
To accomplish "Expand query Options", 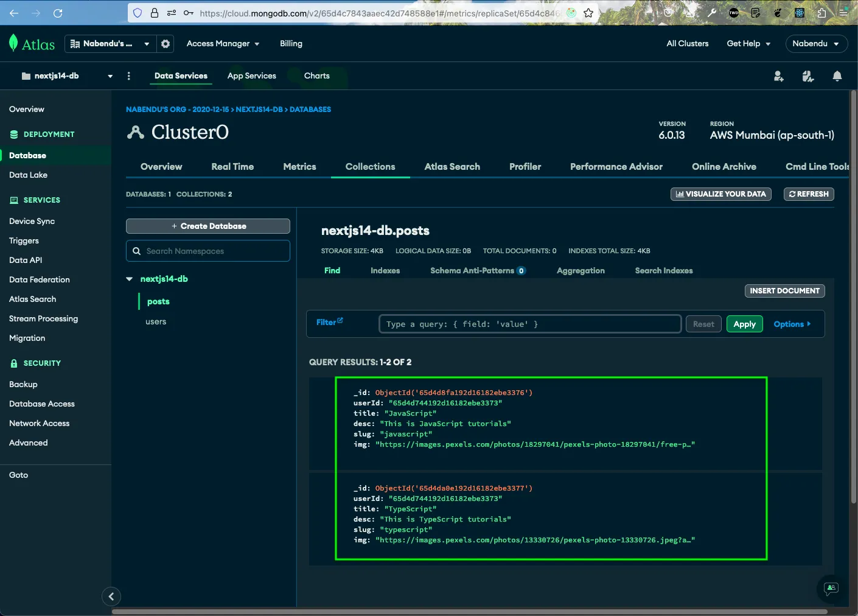I will (792, 324).
